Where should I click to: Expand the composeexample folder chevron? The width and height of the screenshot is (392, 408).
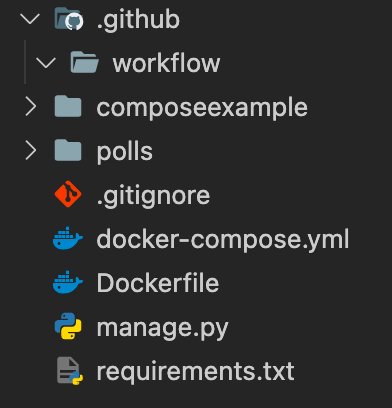coord(31,107)
